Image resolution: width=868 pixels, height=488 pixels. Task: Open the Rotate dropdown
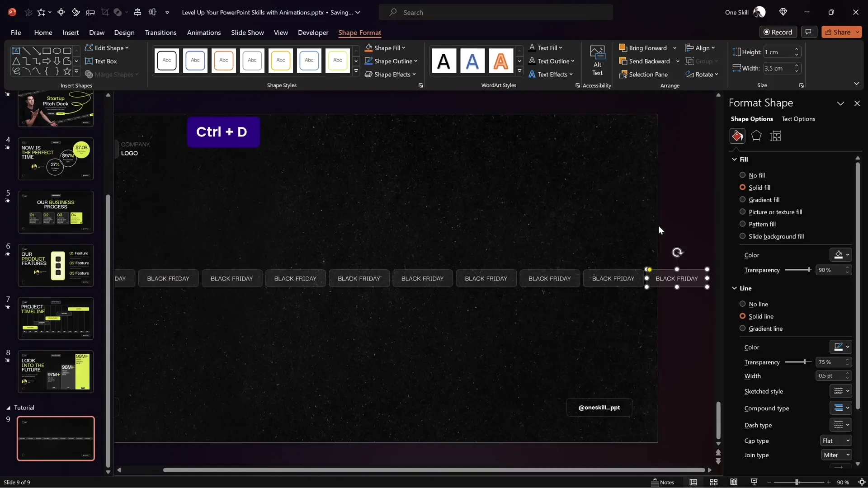[702, 75]
